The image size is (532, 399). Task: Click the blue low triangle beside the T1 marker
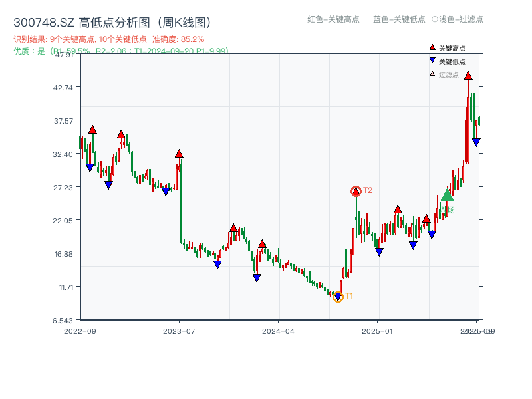coord(338,296)
